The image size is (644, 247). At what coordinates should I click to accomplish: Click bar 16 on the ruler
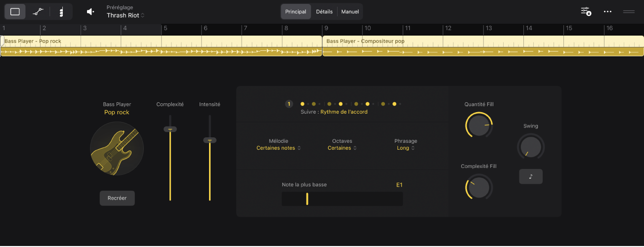click(609, 29)
